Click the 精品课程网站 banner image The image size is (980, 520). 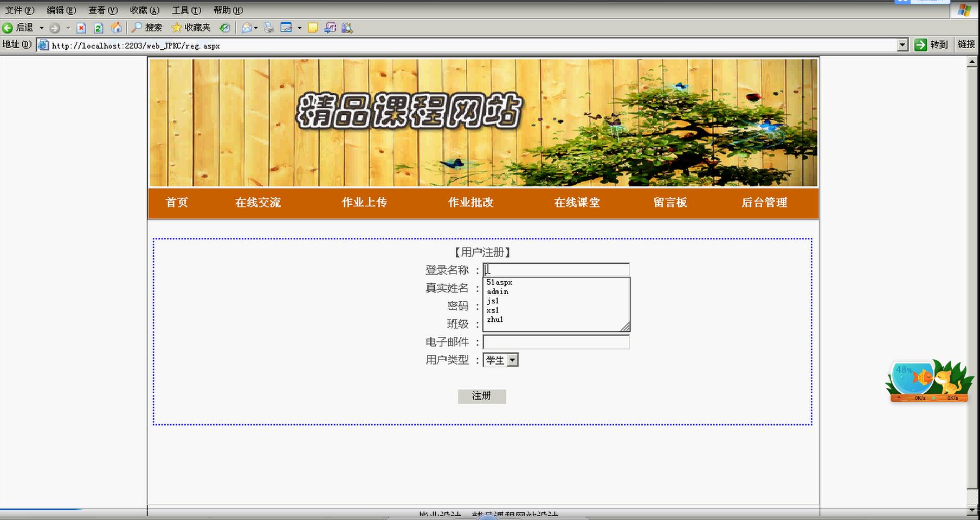483,122
